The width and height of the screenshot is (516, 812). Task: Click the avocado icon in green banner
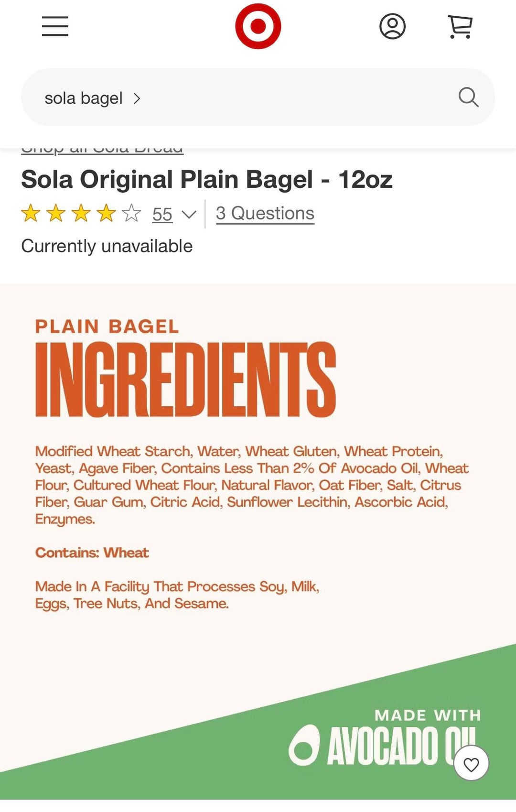(304, 745)
